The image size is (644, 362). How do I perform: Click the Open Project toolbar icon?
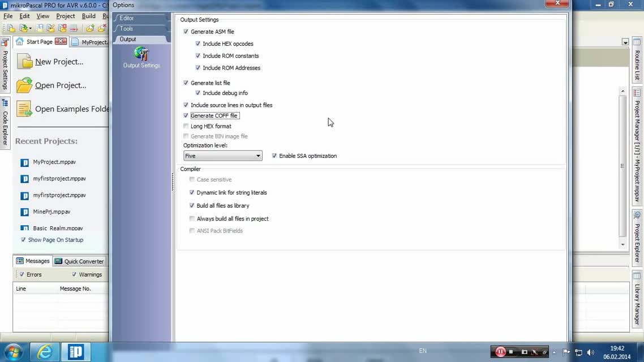(x=23, y=28)
